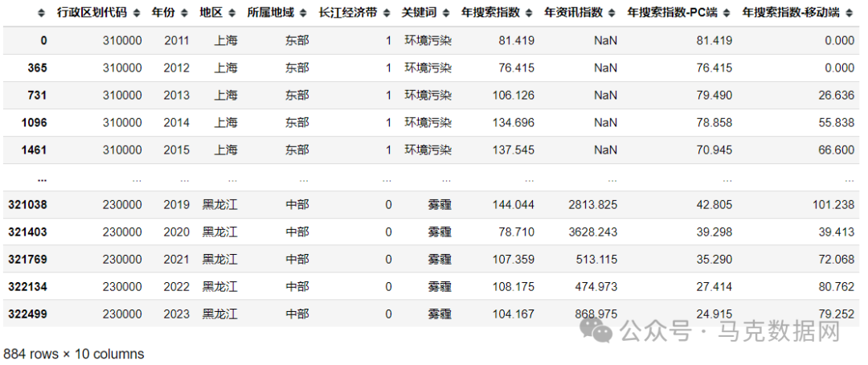Select news index value 474.973

pyautogui.click(x=596, y=287)
